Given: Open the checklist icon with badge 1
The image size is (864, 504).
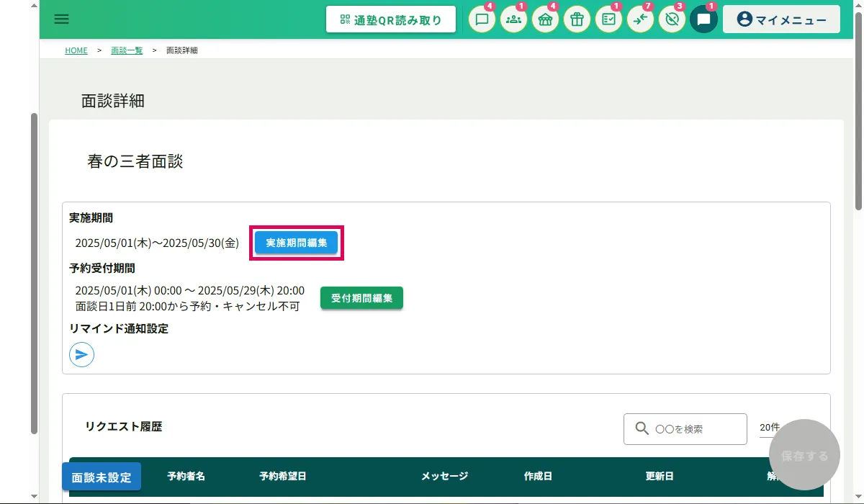Looking at the screenshot, I should pos(608,19).
